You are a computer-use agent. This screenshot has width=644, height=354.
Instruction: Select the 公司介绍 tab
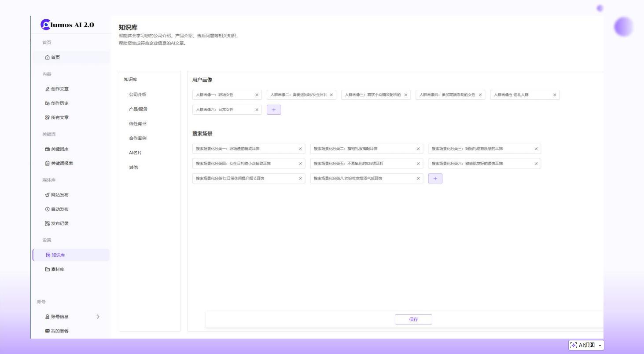tap(137, 95)
